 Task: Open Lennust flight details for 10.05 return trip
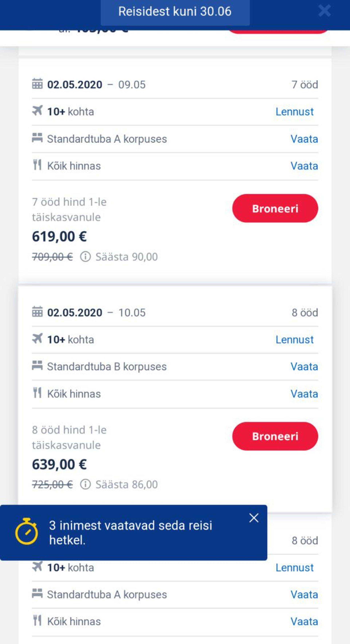pyautogui.click(x=294, y=339)
